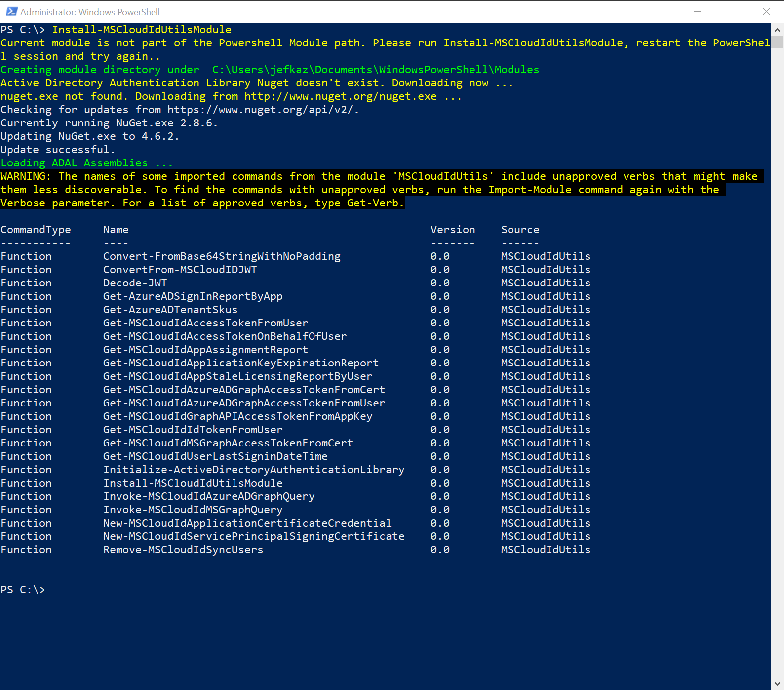
Task: Click Get-MSCloudIdAzureADGraphAccessTokenFromCert function name
Action: [244, 390]
